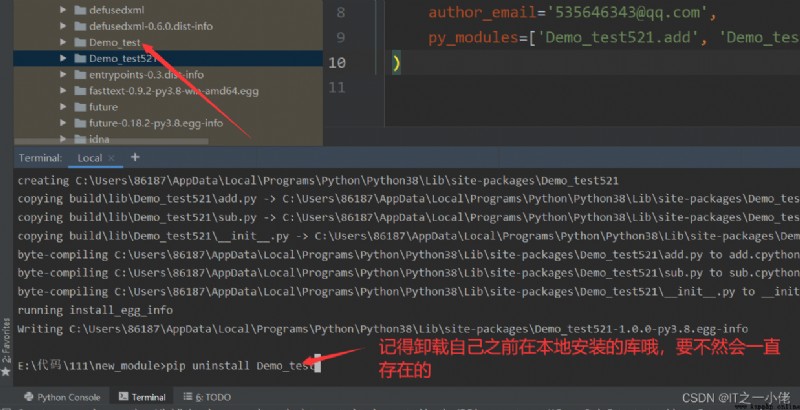Click the Favorites star icon
This screenshot has width=800, height=410.
pos(6,371)
